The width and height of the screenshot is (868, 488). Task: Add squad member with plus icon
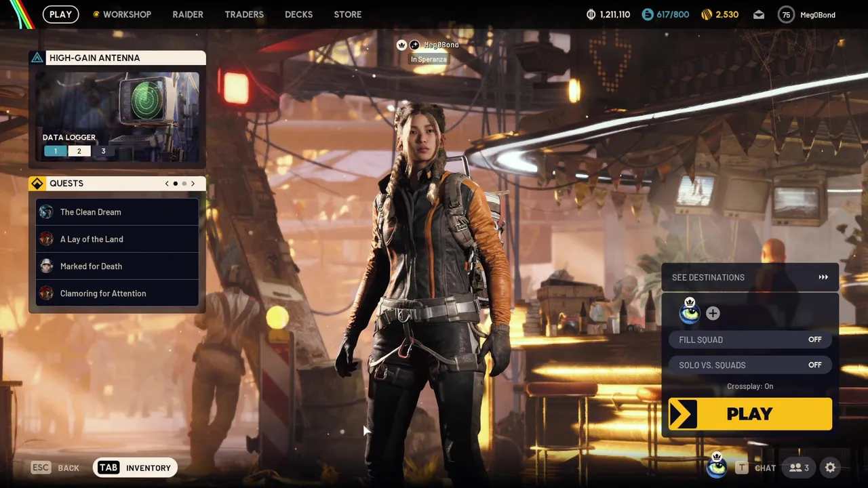[713, 313]
